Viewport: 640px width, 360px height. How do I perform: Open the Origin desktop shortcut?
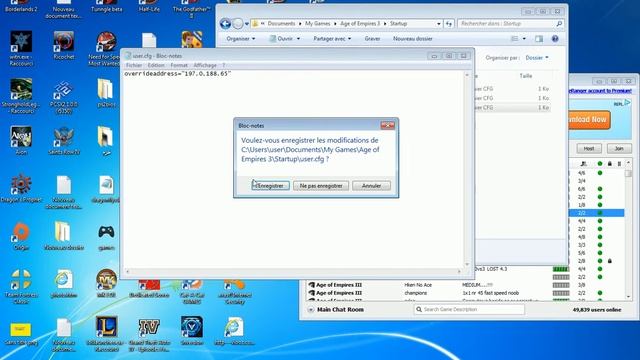(21, 236)
